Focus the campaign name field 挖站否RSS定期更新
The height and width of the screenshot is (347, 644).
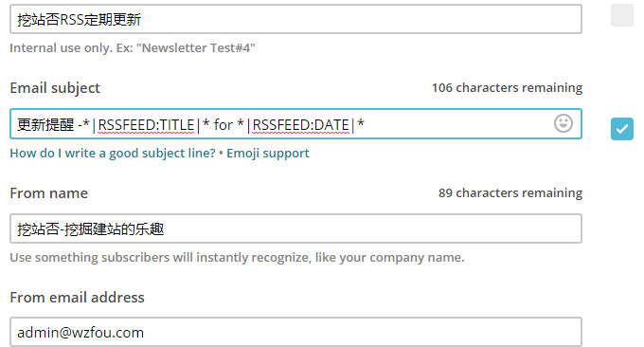click(295, 19)
